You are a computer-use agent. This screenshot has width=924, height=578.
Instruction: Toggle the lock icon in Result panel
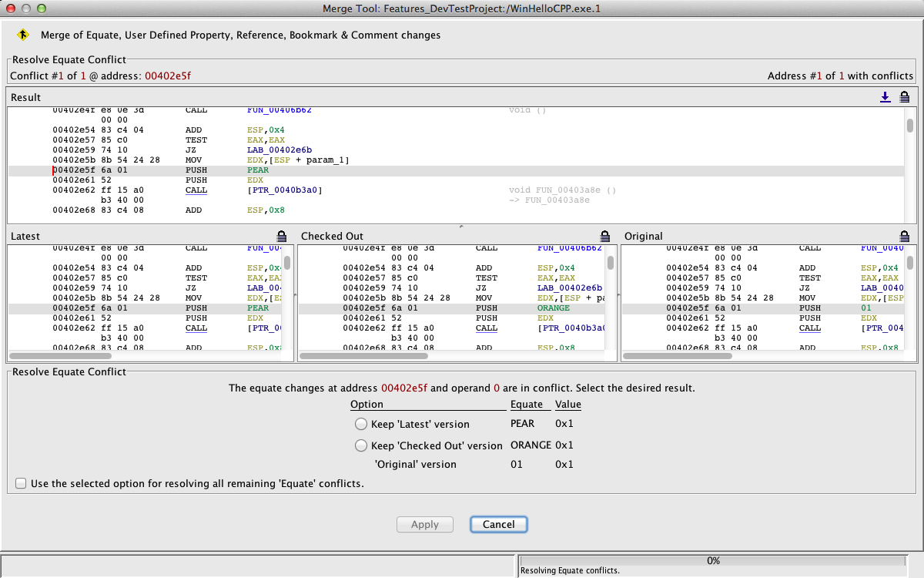pos(904,97)
